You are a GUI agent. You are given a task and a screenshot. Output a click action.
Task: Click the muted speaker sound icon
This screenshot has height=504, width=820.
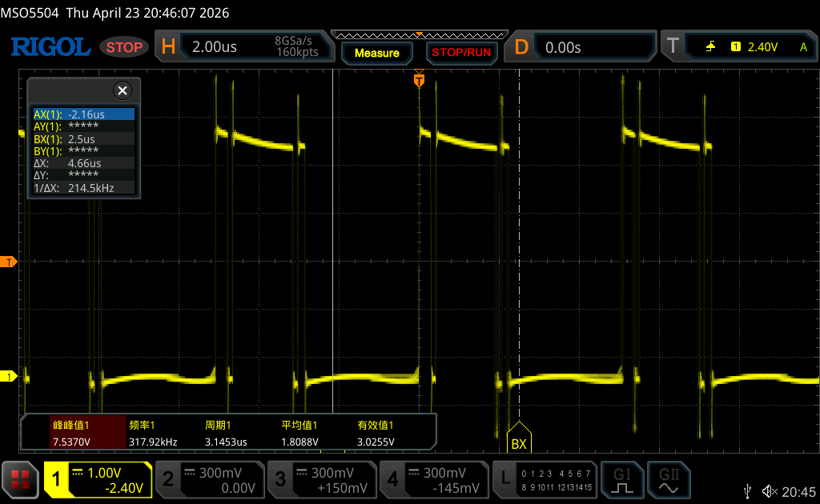[770, 490]
